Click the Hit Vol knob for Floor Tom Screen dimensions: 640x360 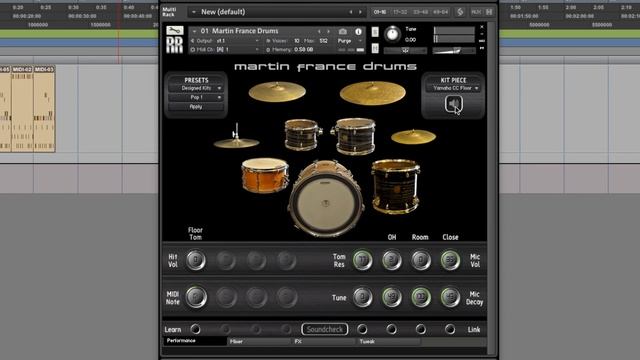pyautogui.click(x=196, y=260)
